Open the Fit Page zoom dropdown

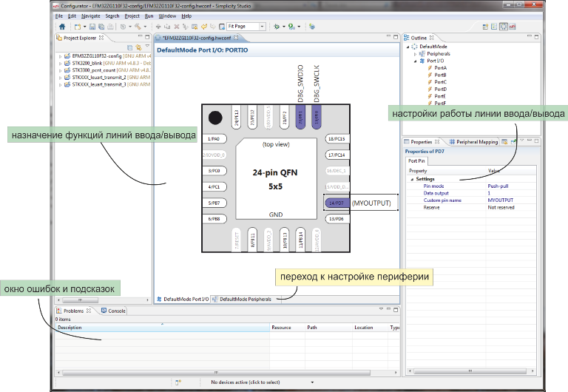(263, 27)
